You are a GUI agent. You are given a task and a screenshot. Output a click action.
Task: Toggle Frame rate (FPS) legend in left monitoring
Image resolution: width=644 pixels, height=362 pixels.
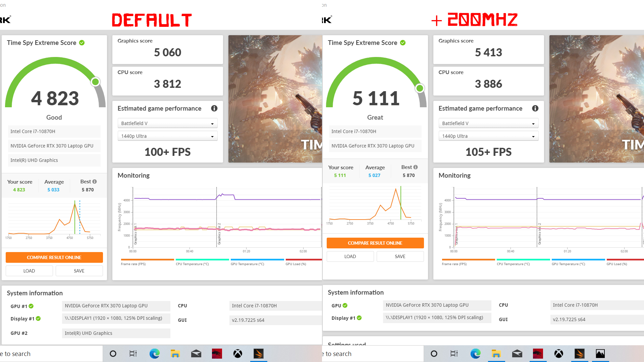147,262
